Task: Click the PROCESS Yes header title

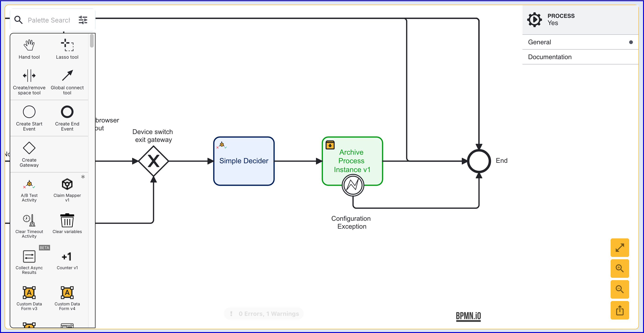Action: coord(561,19)
